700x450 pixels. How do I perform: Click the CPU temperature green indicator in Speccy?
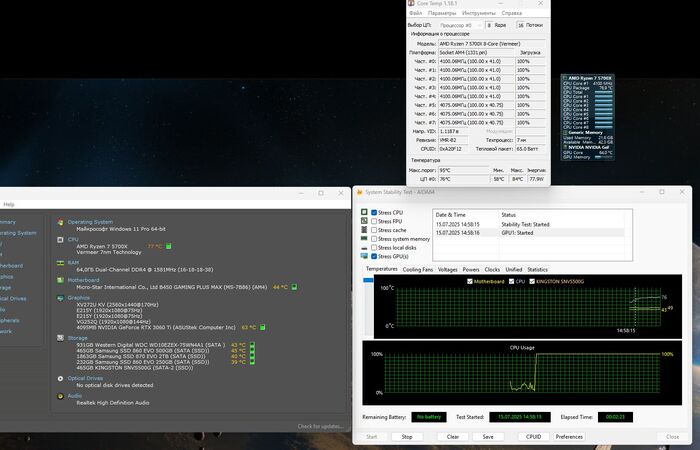point(166,245)
